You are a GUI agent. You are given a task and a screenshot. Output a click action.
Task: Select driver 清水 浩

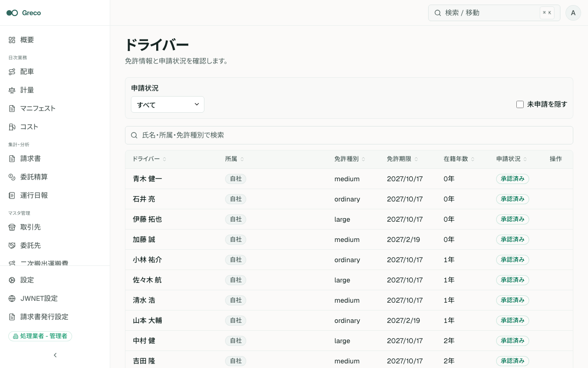144,300
